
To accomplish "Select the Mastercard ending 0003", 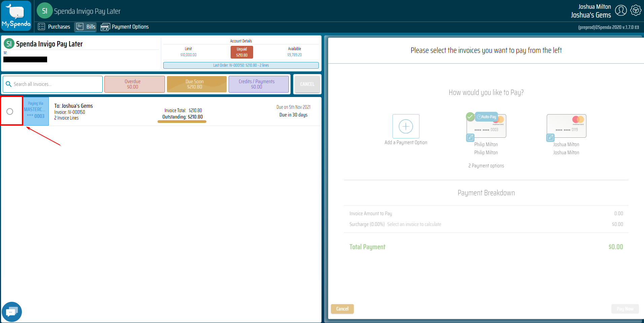I will tap(486, 126).
